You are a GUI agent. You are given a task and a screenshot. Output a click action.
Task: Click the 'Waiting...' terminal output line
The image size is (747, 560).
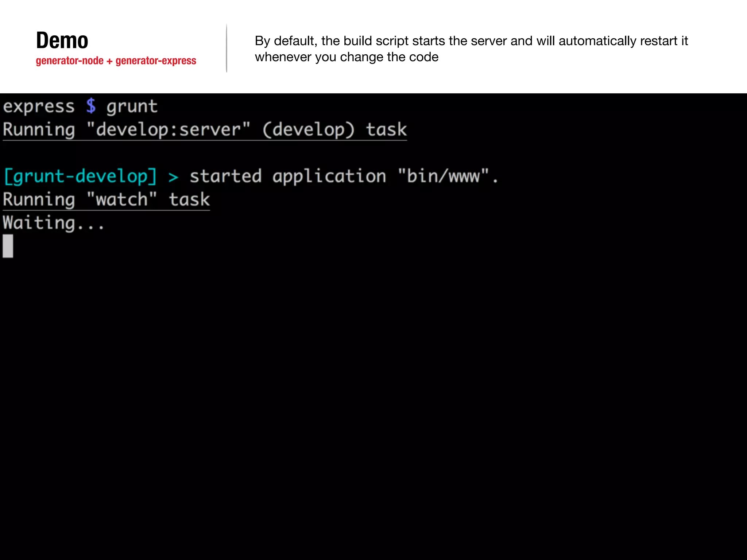[54, 223]
